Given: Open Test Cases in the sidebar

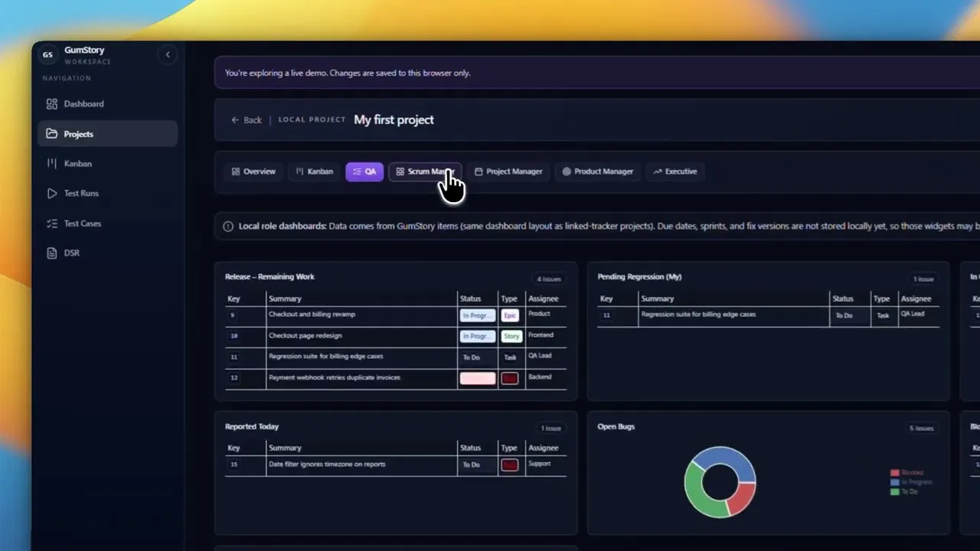Looking at the screenshot, I should coord(107,223).
